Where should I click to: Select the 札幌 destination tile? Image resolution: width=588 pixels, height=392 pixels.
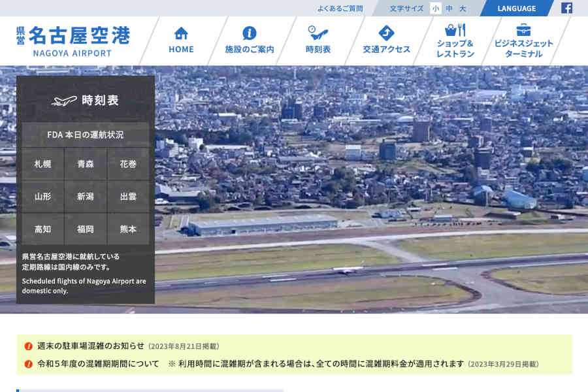43,164
